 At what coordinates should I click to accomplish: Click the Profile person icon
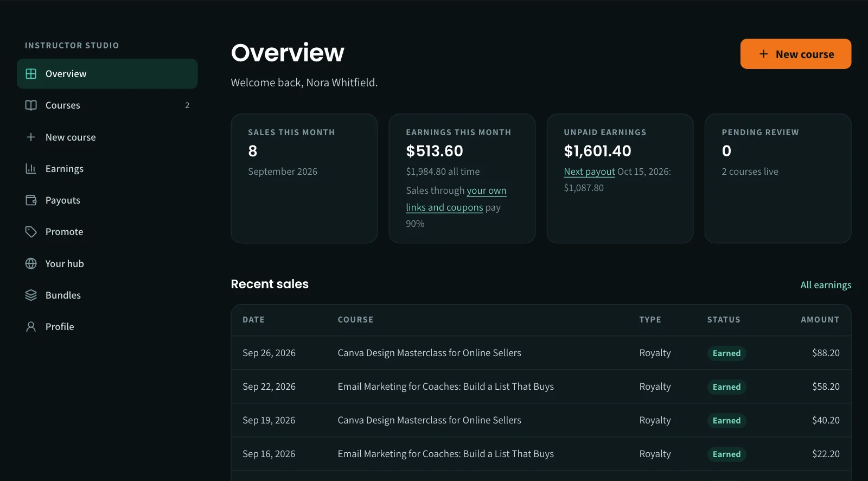point(31,327)
